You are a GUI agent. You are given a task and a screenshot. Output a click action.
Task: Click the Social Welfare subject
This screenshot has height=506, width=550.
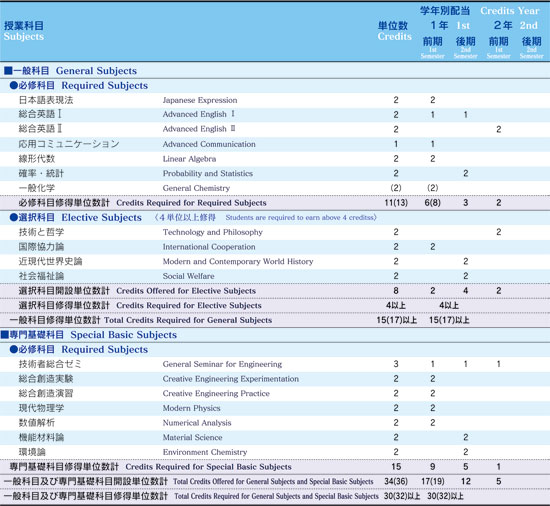click(x=188, y=276)
